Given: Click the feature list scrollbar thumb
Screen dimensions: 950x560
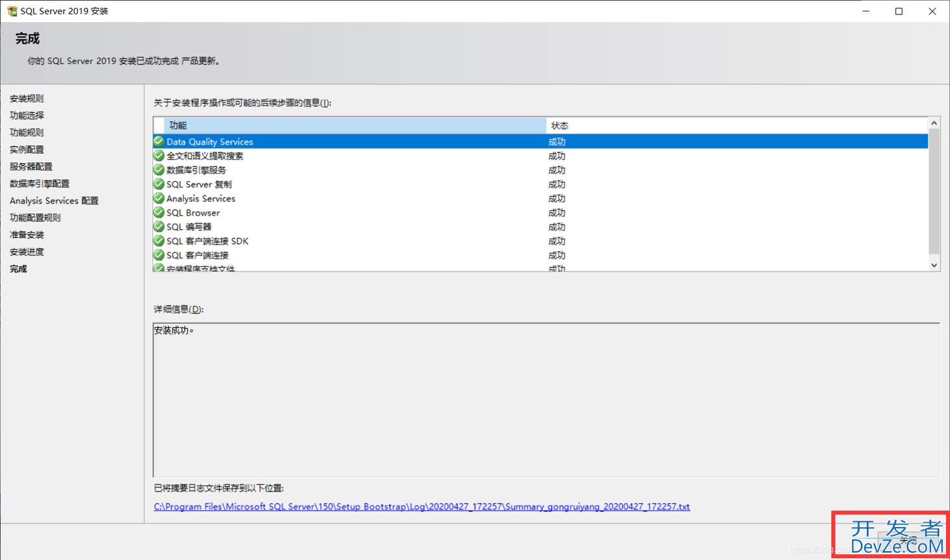Looking at the screenshot, I should (934, 193).
